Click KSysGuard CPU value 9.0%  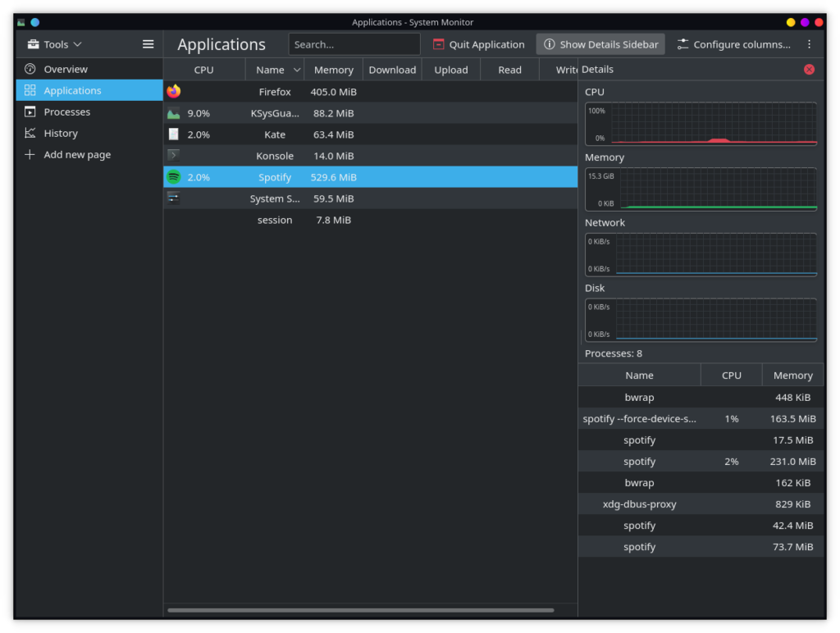199,113
